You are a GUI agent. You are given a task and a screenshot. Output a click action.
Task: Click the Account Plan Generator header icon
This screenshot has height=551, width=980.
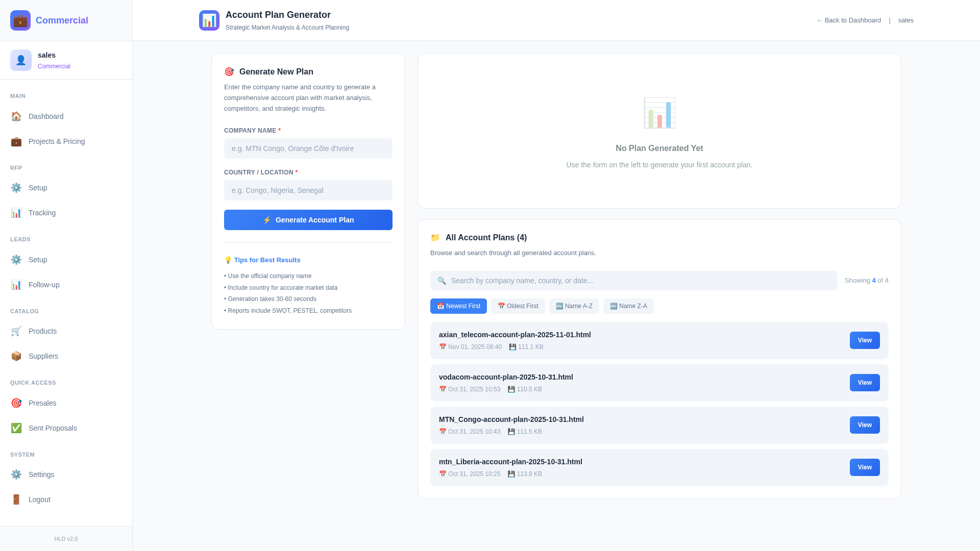coord(209,20)
